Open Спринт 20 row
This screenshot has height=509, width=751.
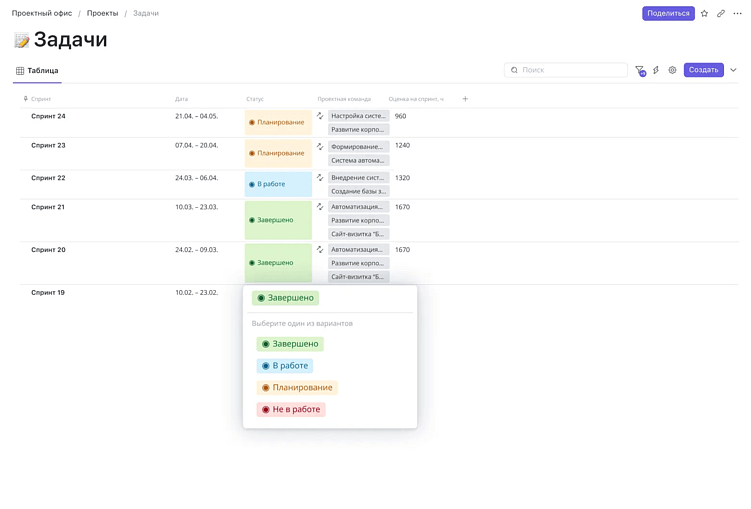(x=48, y=250)
